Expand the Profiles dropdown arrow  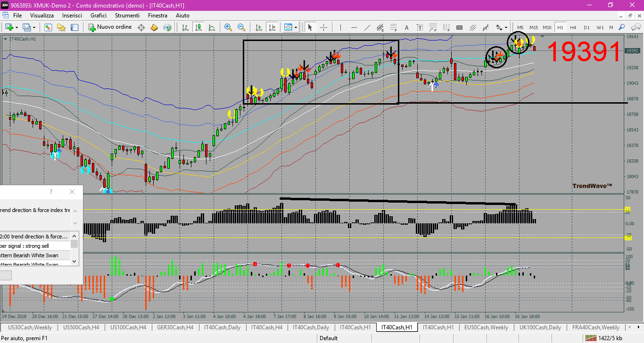(34, 27)
